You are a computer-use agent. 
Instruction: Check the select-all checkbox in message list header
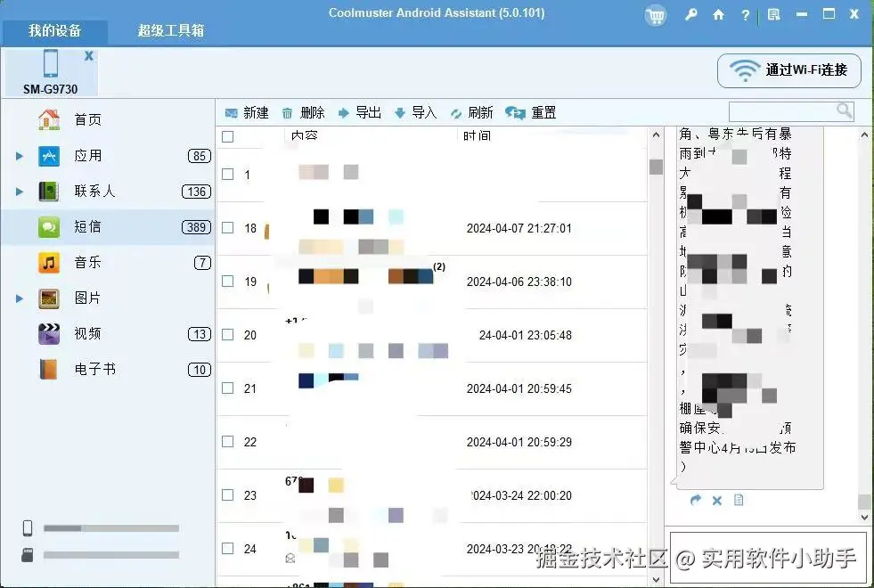(226, 136)
